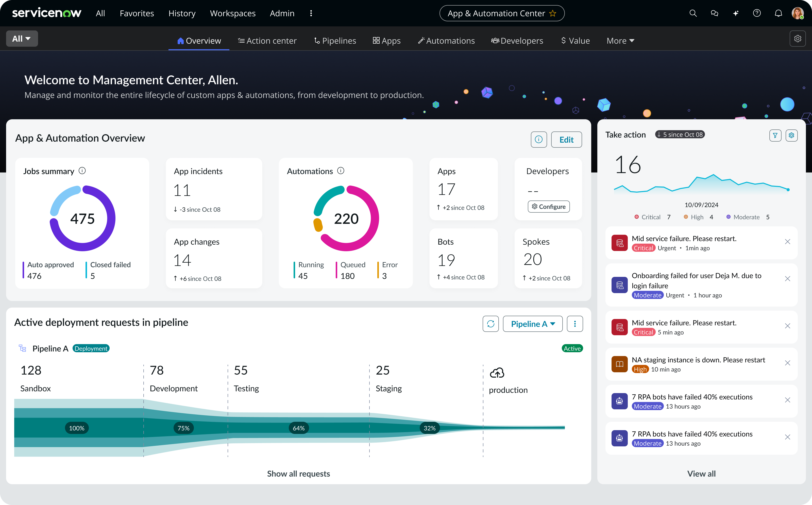Dismiss the Mid service failure 1min ago alert
Viewport: 812px width, 505px height.
pos(787,242)
